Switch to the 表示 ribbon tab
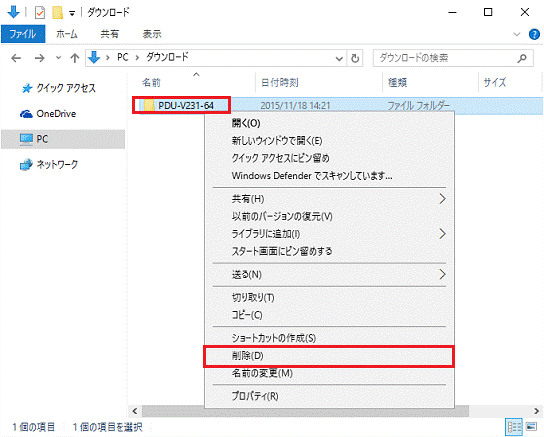Viewport: 544px width, 437px height. pyautogui.click(x=152, y=34)
